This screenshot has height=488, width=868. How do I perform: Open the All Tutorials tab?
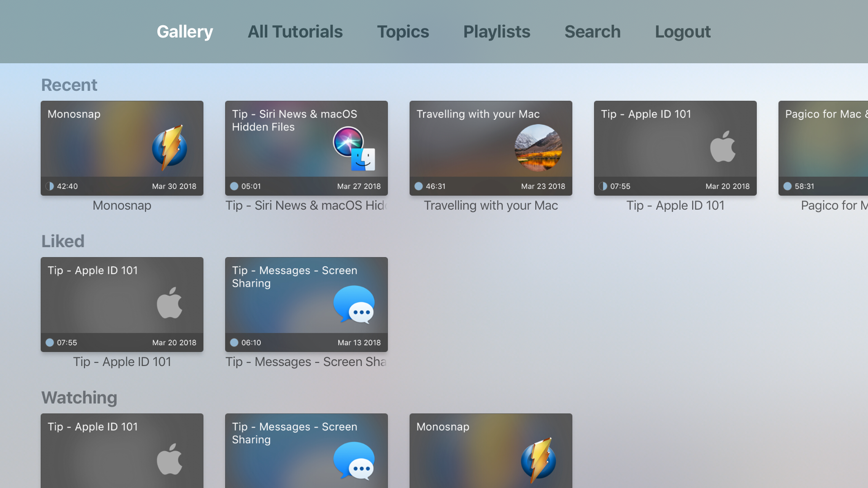pos(295,32)
